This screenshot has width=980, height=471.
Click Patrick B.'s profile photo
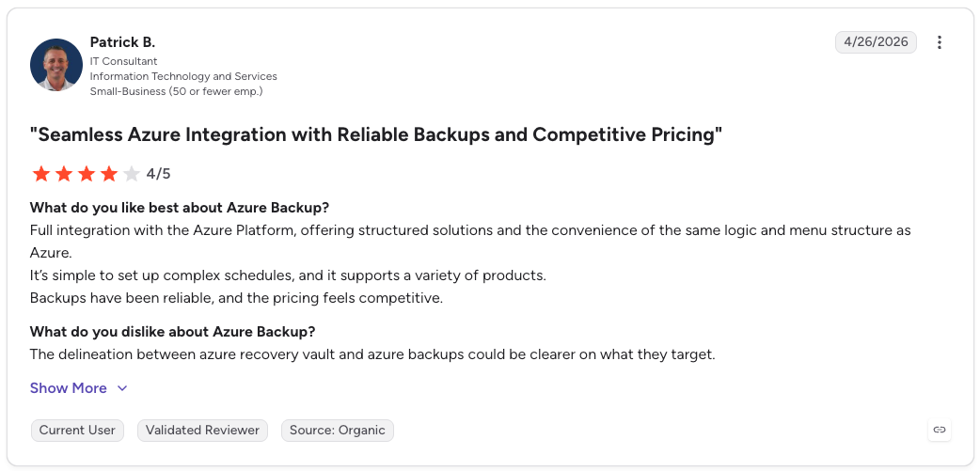coord(56,65)
